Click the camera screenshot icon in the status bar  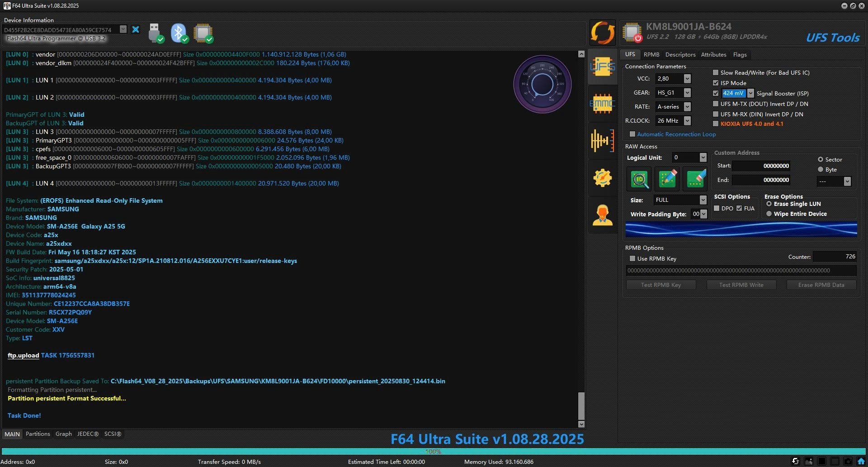pyautogui.click(x=848, y=461)
